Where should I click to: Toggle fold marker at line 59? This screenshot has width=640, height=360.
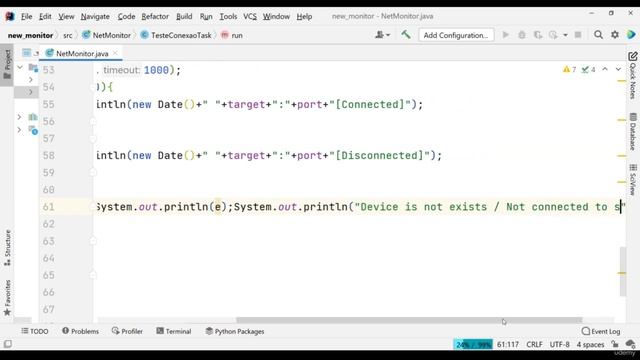point(93,173)
